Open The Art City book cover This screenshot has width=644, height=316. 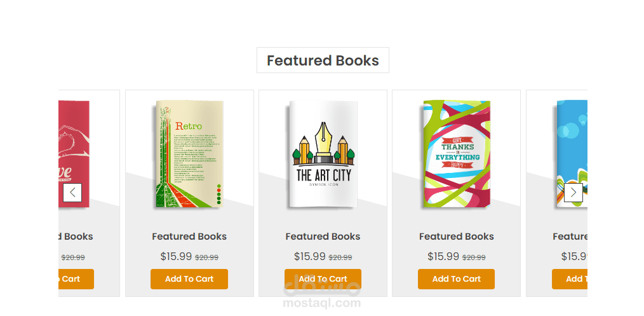tap(323, 154)
